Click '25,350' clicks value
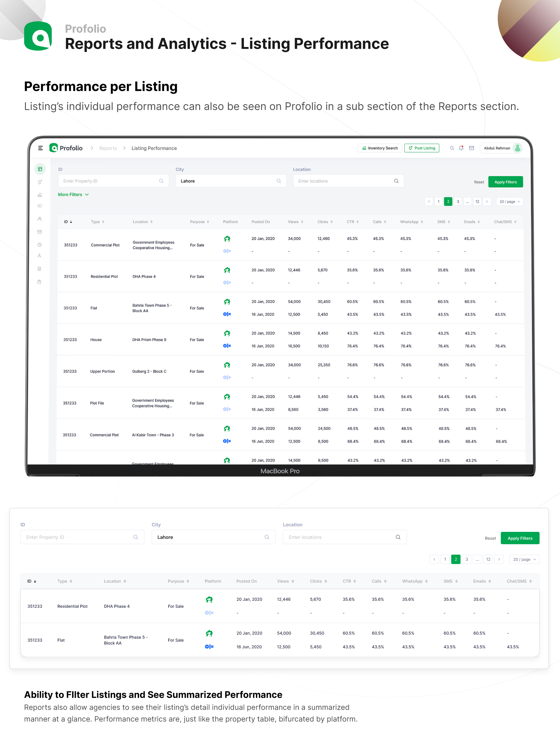The width and height of the screenshot is (560, 754). [x=324, y=365]
